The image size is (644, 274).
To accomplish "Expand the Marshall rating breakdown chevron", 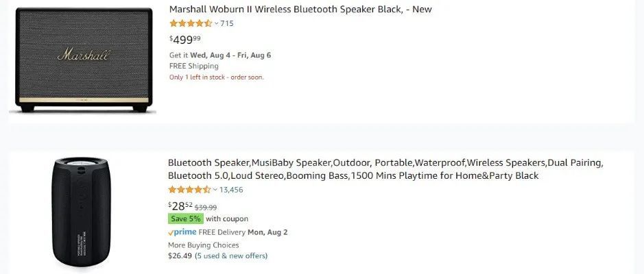I will (217, 23).
